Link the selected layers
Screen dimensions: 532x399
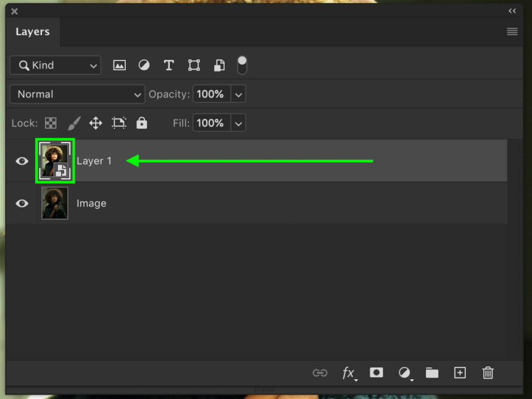320,372
